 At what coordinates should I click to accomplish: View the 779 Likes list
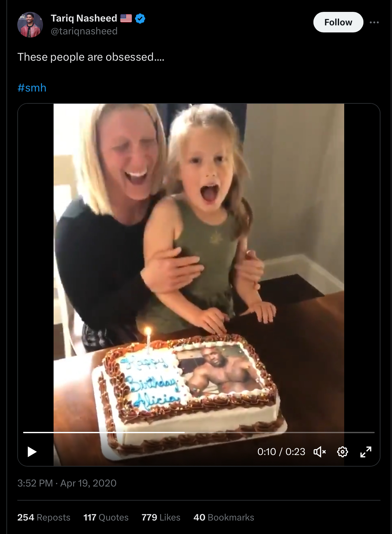point(161,517)
